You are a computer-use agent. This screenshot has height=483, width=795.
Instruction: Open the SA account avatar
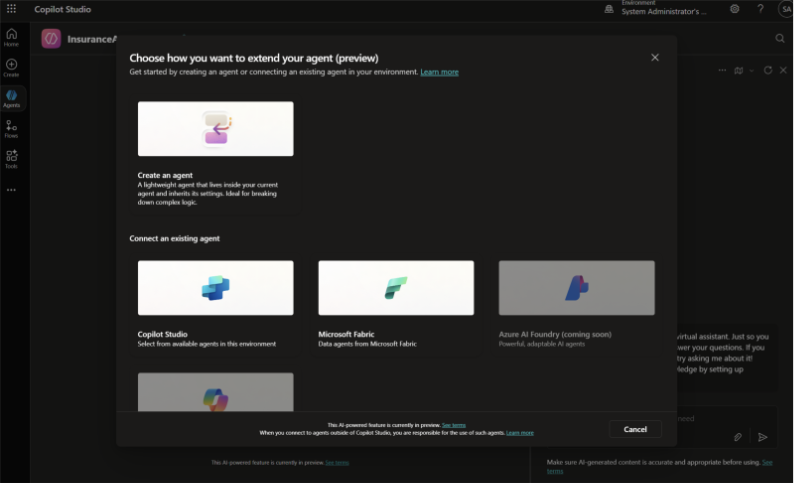tap(786, 9)
